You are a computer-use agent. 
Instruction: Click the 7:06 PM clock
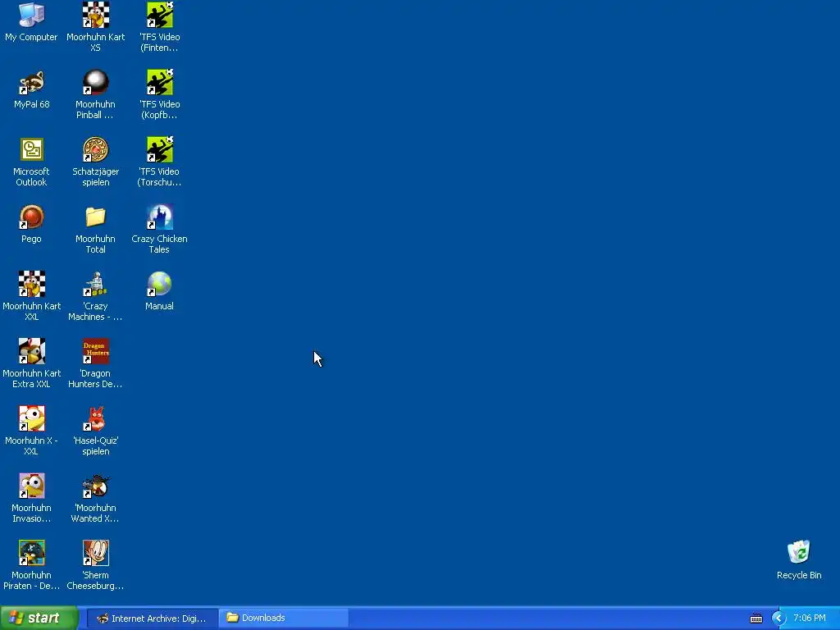(x=810, y=619)
